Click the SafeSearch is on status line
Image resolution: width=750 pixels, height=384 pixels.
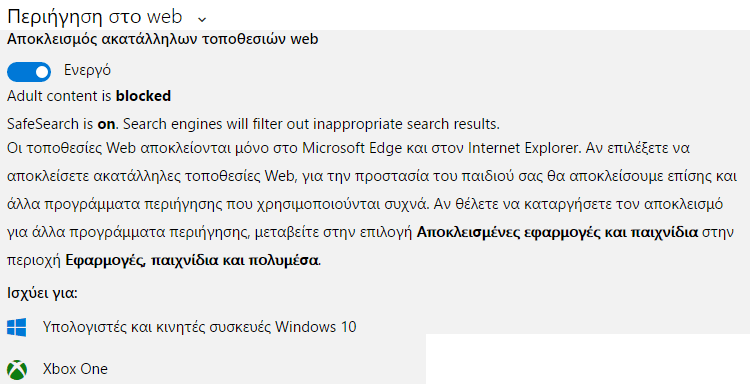pyautogui.click(x=254, y=124)
